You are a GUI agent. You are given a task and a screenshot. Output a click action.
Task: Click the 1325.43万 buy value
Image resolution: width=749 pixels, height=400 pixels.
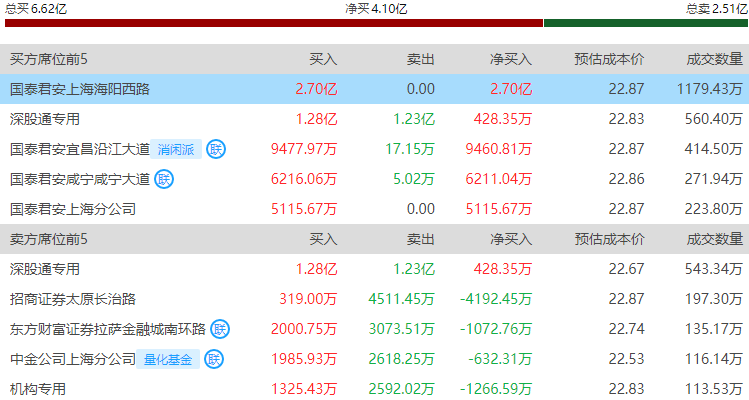(x=304, y=389)
